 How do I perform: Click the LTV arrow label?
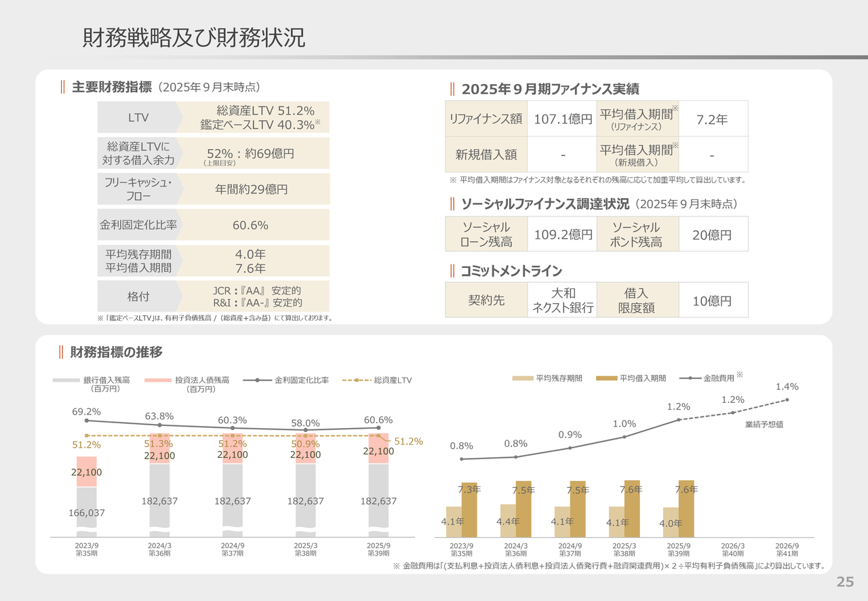[138, 117]
